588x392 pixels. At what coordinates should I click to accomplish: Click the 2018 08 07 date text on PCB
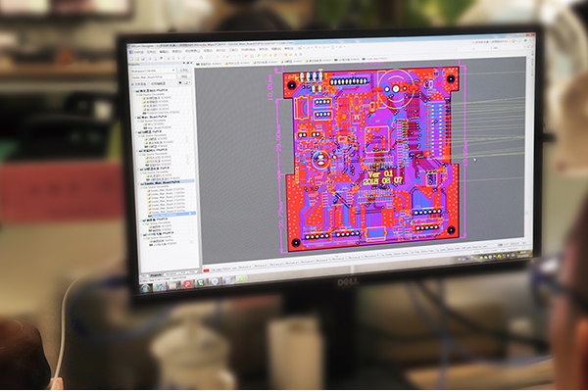point(383,180)
